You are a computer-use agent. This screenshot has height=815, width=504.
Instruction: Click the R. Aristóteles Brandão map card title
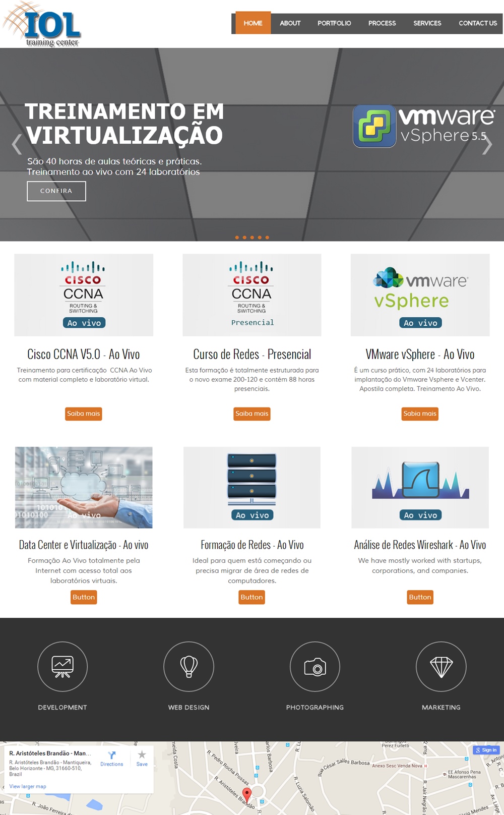(x=50, y=753)
